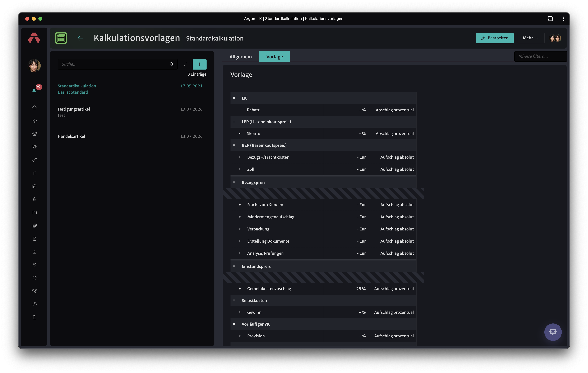Open the dollar lightbulb icon in sidebar

click(34, 265)
